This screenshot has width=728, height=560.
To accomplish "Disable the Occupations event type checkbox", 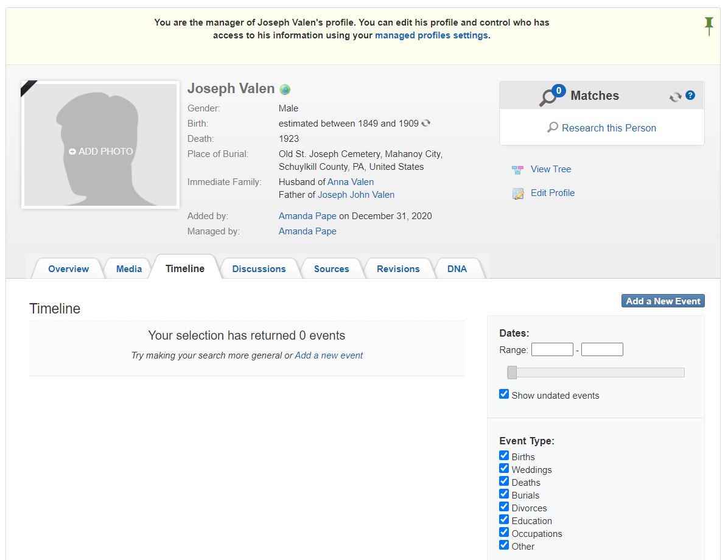I will tap(504, 533).
